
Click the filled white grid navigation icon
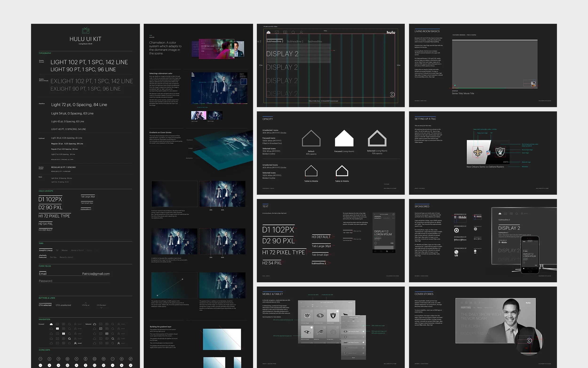point(64,333)
